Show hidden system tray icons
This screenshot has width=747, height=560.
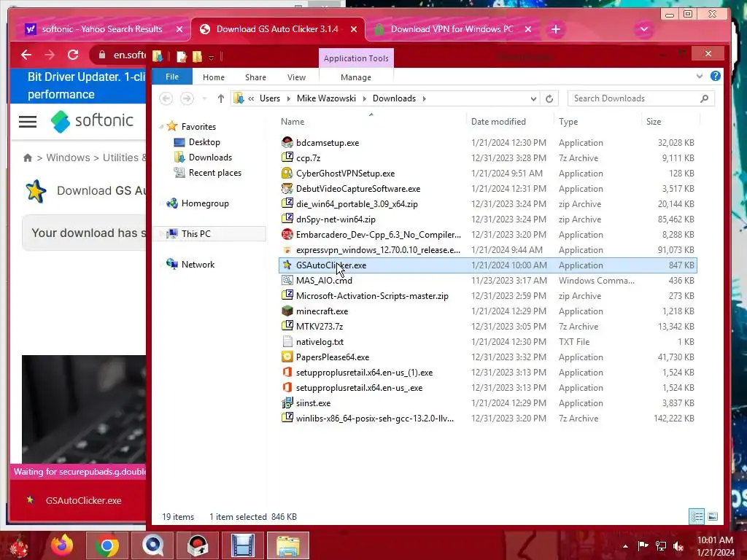click(625, 546)
